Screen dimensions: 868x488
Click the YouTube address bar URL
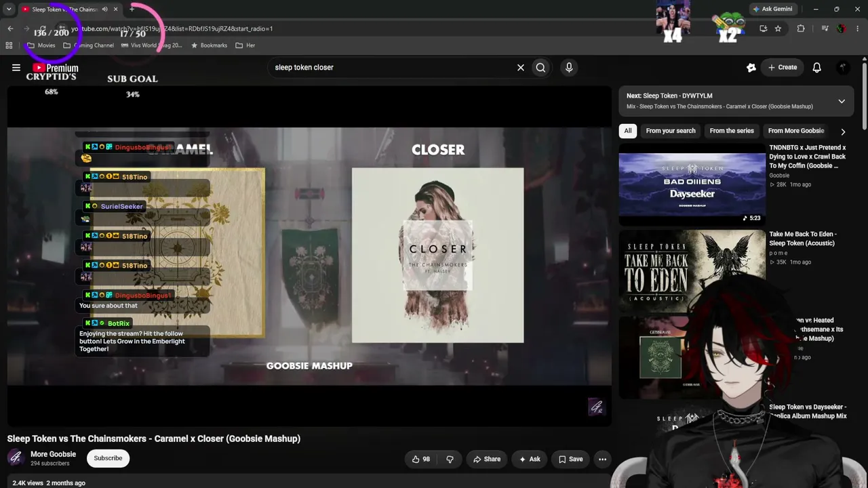point(172,28)
